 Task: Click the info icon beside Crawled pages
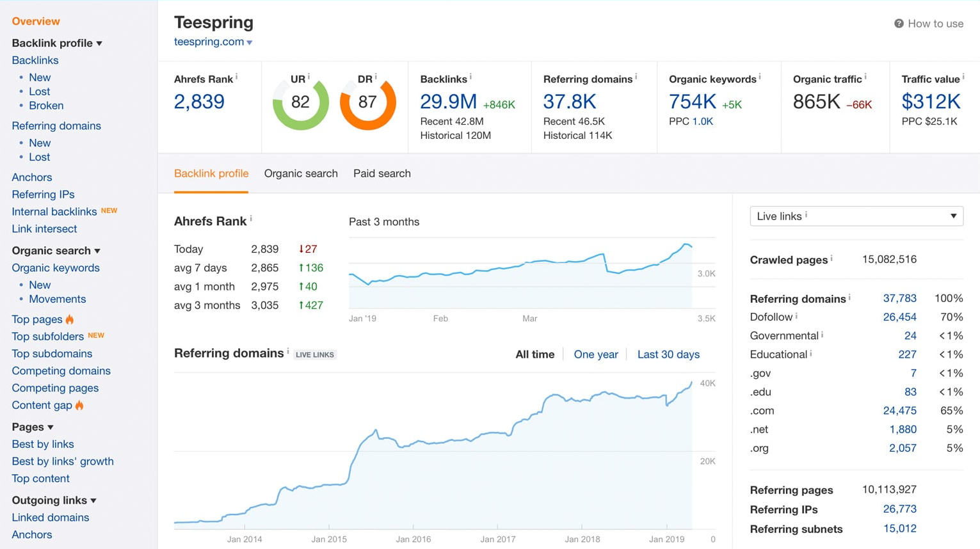[831, 258]
